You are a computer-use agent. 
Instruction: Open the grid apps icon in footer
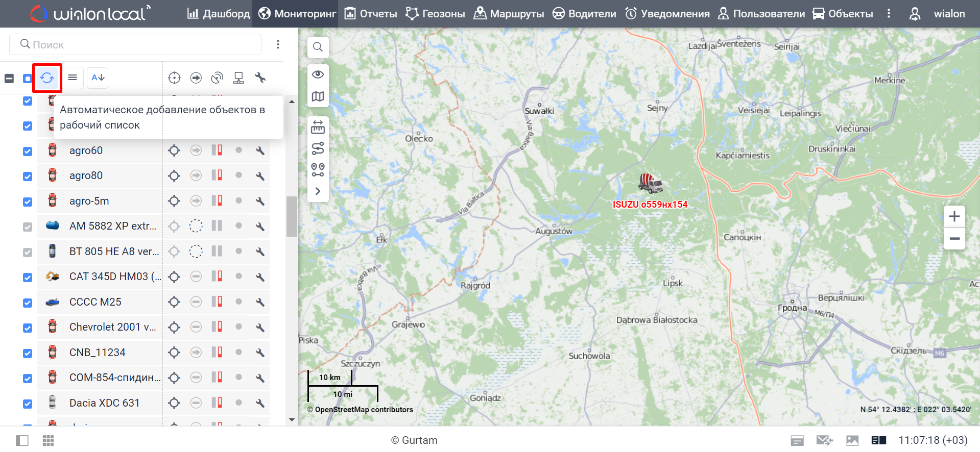click(48, 440)
